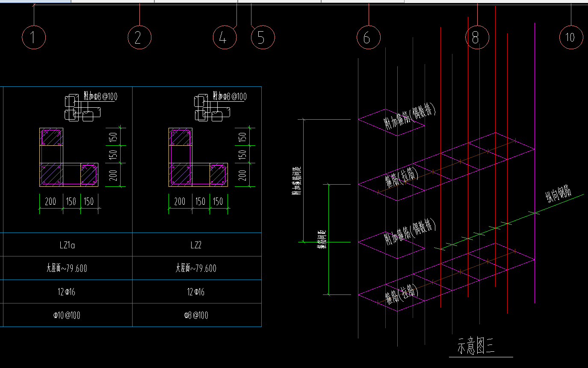588x368 pixels.
Task: Select the LZ1a L-shaped cross-section drawing
Action: pyautogui.click(x=69, y=157)
